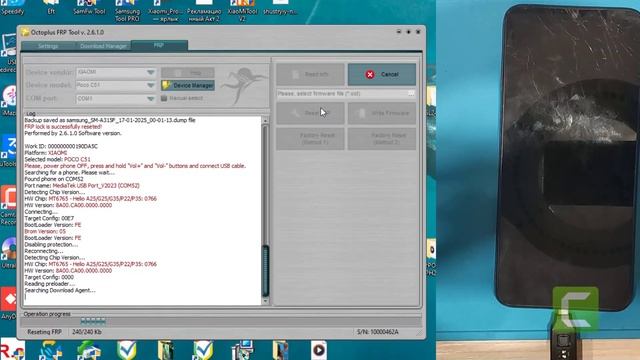Open the desktop shortcut starting with R
Image resolution: width=640 pixels, height=360 pixels.
pyautogui.click(x=12, y=350)
